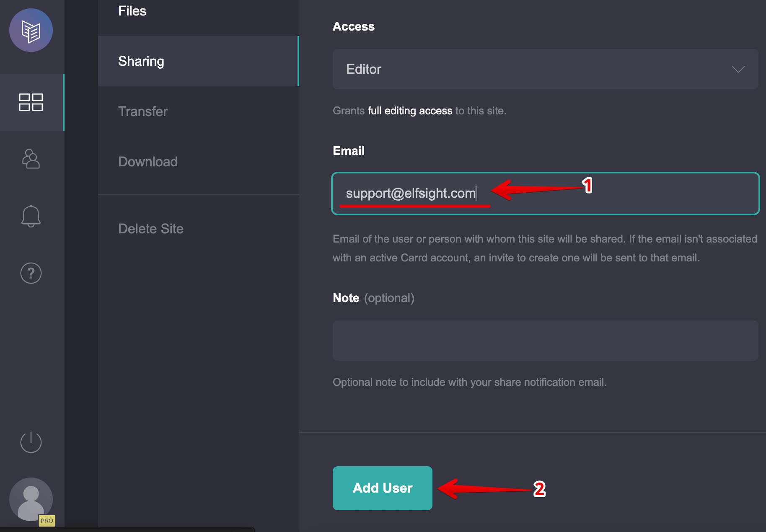Click the Access heading
Viewport: 766px width, 532px height.
(354, 26)
